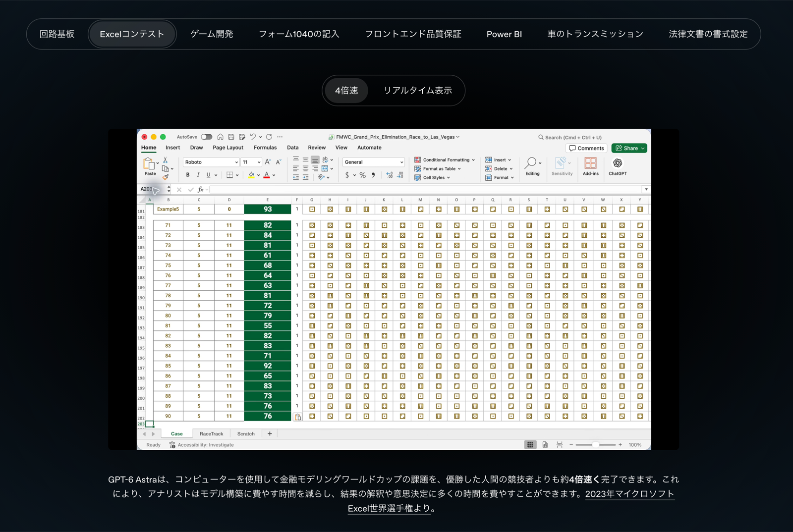Toggle the AutoSave switch
Screen dimensions: 793x532
pos(207,137)
